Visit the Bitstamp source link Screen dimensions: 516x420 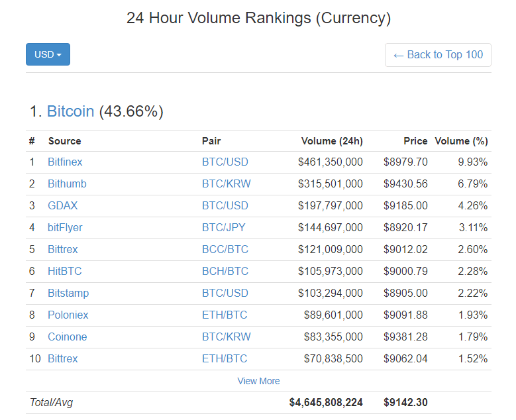(x=68, y=293)
